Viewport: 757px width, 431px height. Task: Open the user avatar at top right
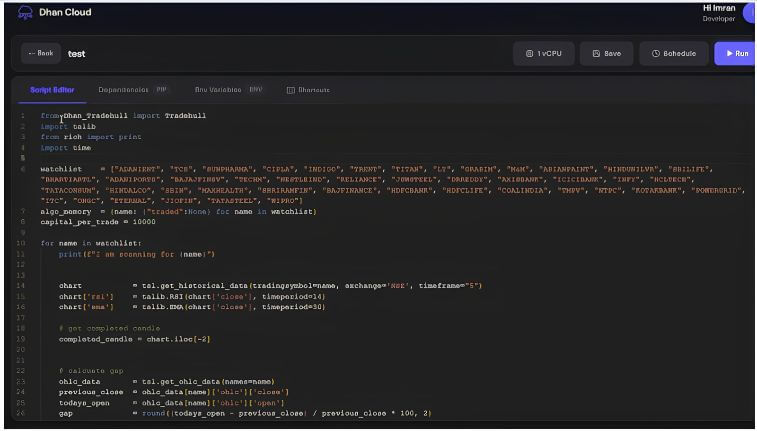click(749, 13)
